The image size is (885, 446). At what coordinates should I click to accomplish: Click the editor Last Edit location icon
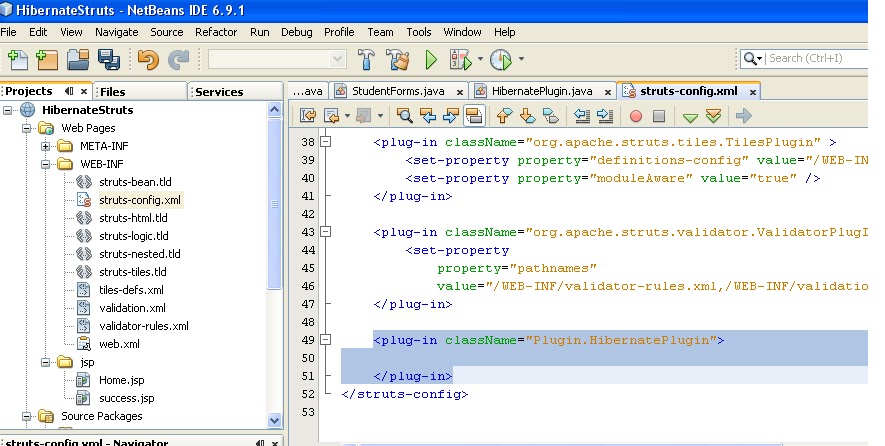(x=308, y=116)
